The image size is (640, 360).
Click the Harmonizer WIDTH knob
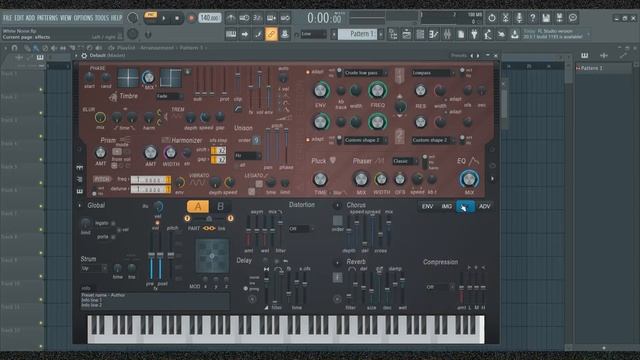(x=170, y=153)
